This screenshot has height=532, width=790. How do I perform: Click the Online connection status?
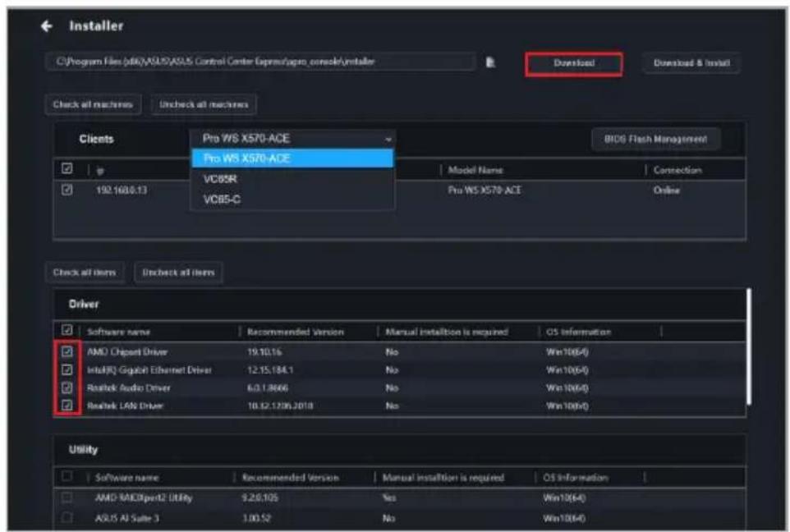click(667, 190)
